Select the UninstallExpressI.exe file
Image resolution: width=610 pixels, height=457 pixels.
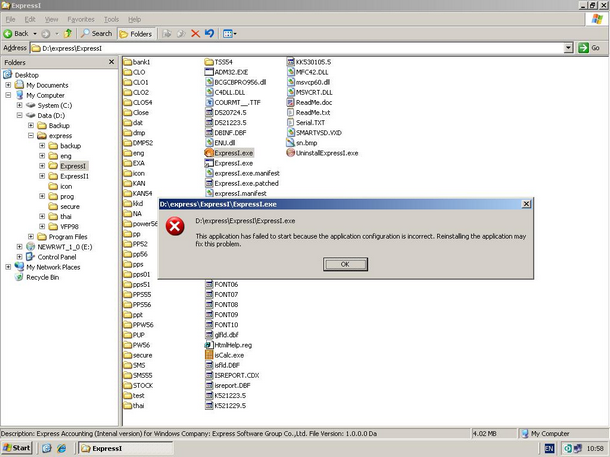[x=291, y=153]
